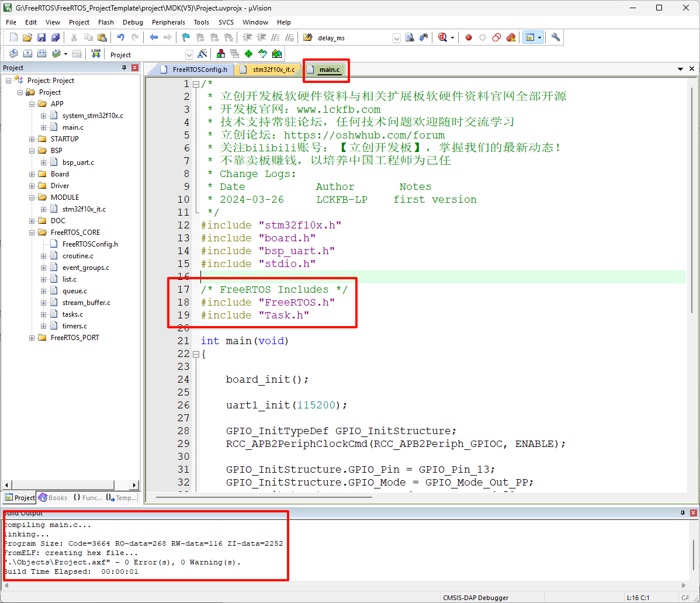Switch to the Functions panel tab
This screenshot has width=700, height=603.
87,498
